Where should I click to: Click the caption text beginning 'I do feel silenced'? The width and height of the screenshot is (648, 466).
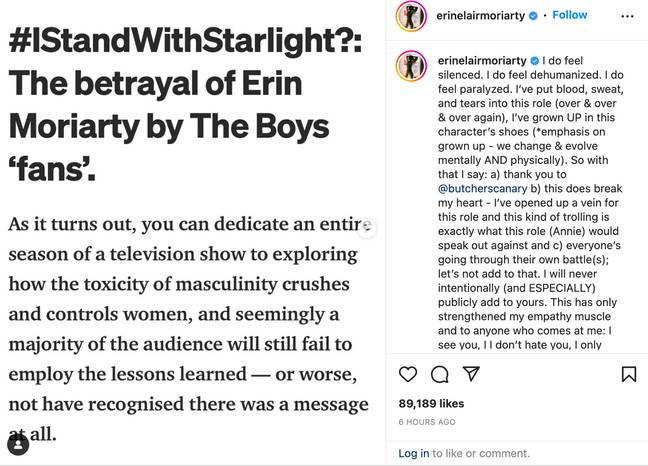(531, 202)
